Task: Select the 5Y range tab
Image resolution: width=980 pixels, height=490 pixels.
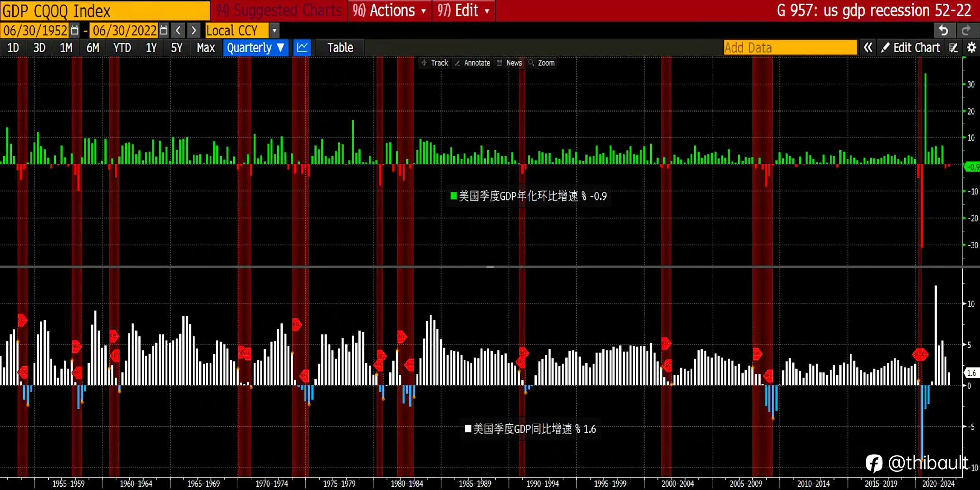Action: click(176, 47)
